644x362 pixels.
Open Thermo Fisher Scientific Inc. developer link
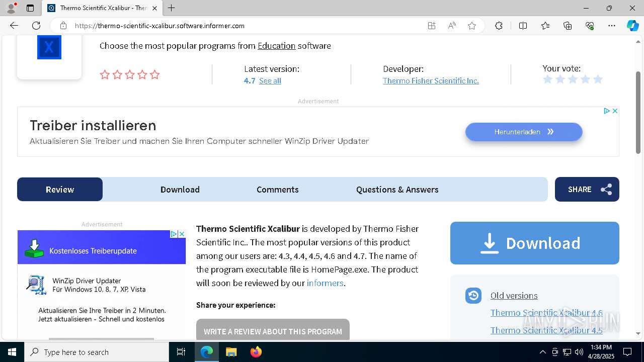coord(431,81)
